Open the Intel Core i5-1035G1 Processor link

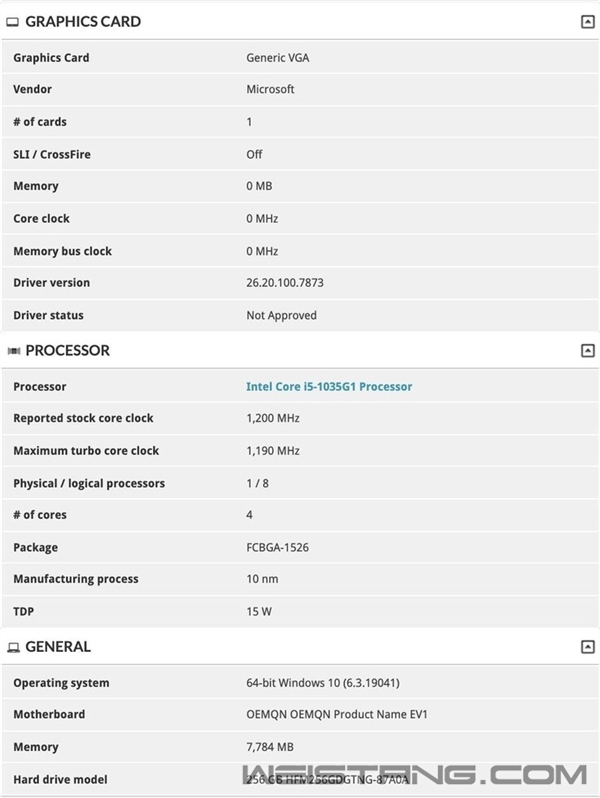(329, 387)
